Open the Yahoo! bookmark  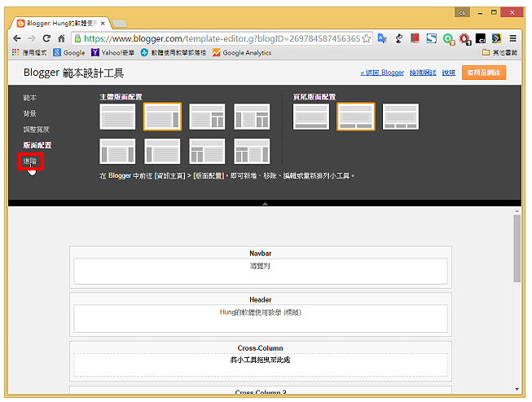[x=113, y=53]
